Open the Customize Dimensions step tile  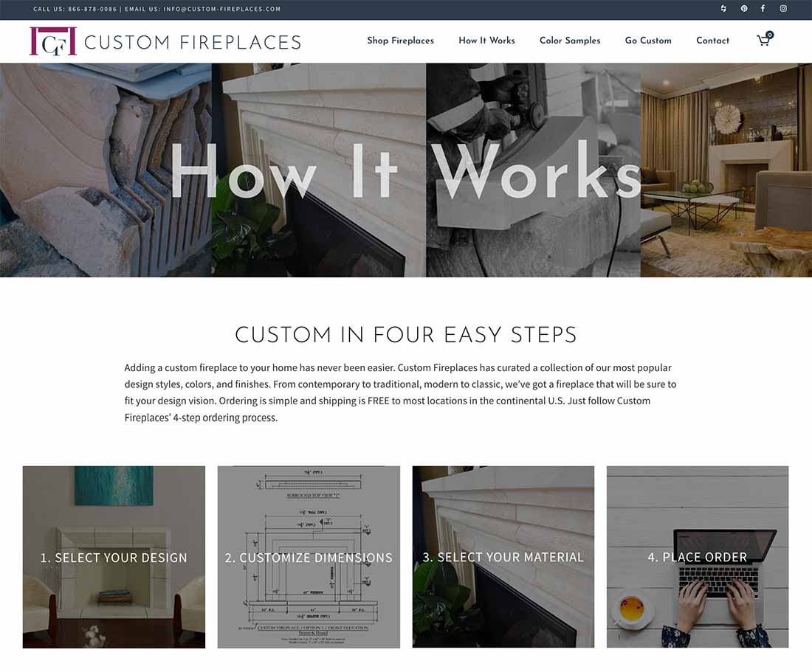(309, 557)
